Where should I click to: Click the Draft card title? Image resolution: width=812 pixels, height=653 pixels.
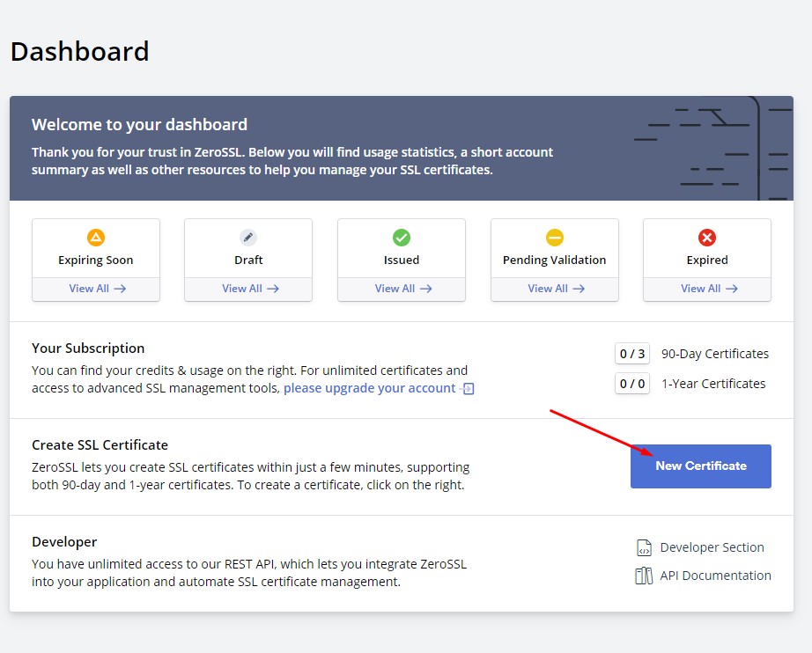tap(248, 260)
